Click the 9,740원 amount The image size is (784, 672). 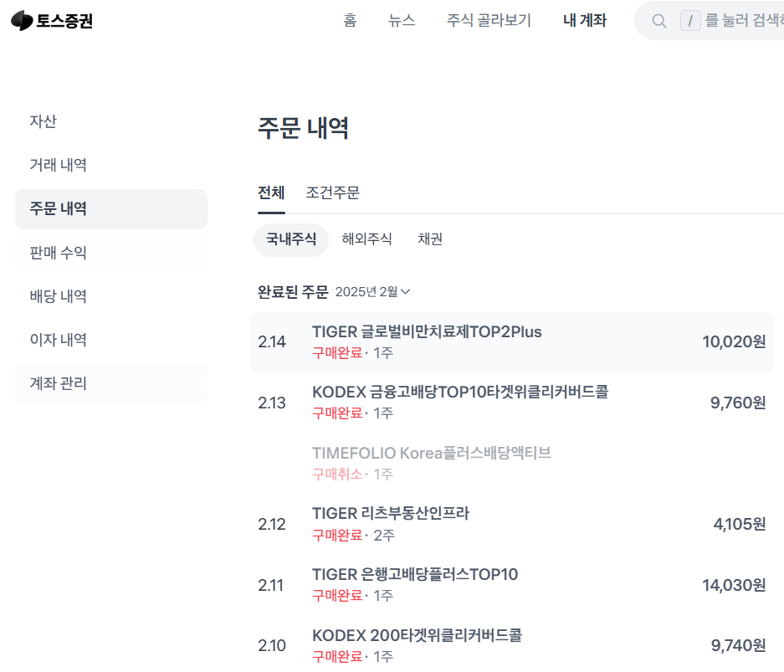click(739, 646)
